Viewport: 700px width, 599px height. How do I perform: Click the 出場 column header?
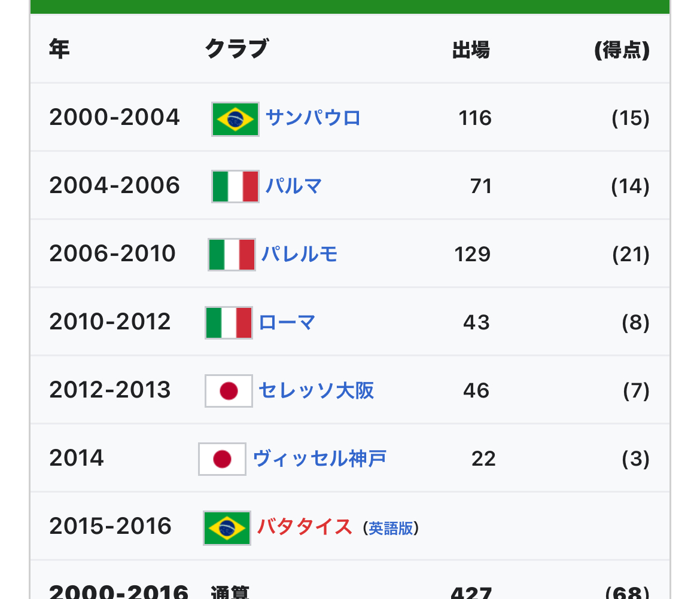(x=471, y=50)
